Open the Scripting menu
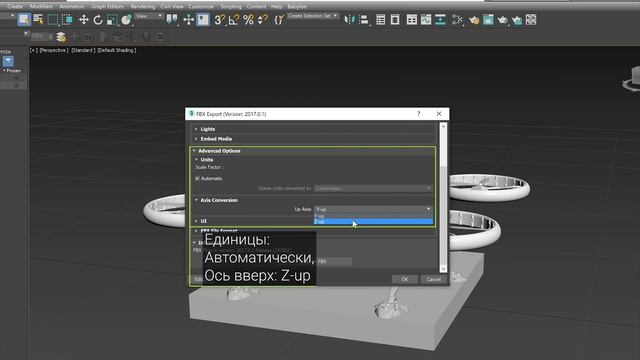The width and height of the screenshot is (640, 360). click(x=231, y=7)
